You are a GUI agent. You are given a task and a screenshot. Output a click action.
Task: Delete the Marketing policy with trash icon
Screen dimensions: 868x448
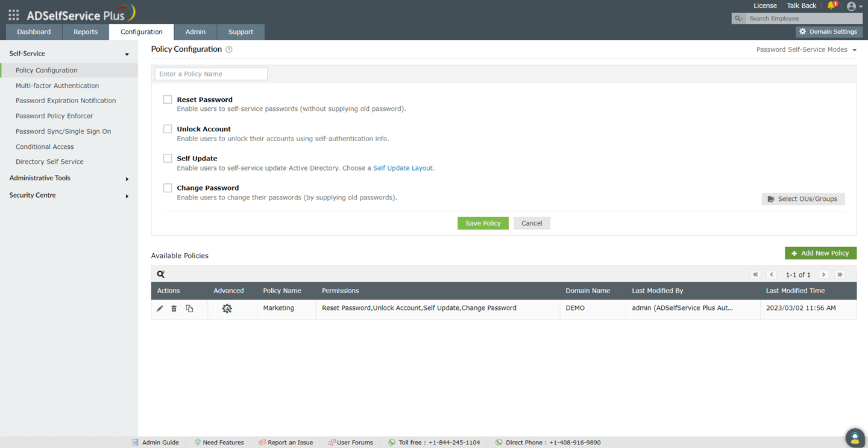(174, 309)
